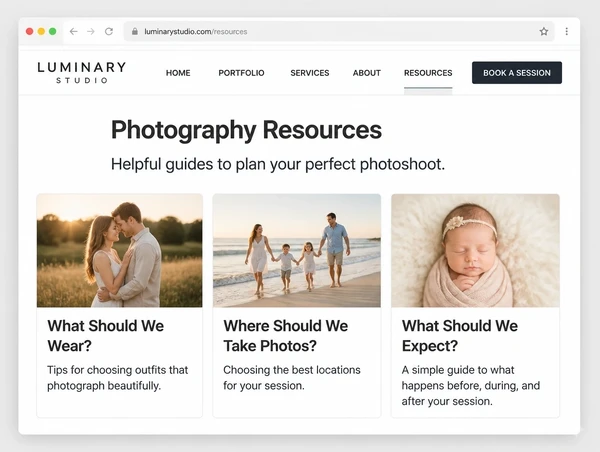600x452 pixels.
Task: Click the Book a Session button
Action: [517, 73]
